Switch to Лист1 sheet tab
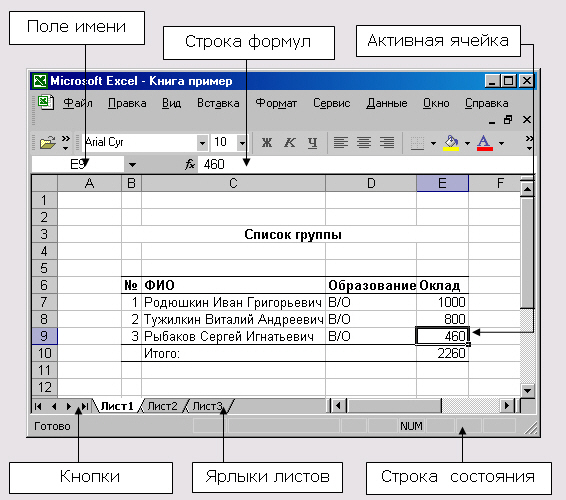The height and width of the screenshot is (500, 566). (x=117, y=406)
